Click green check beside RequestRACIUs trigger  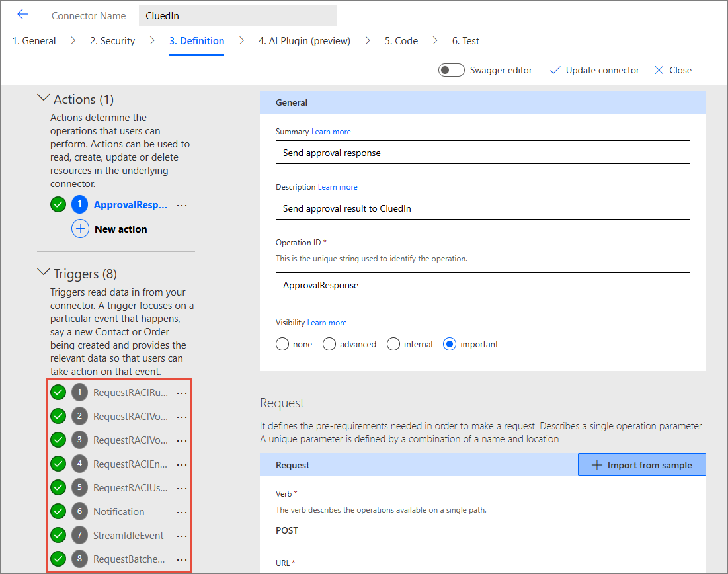click(x=58, y=487)
